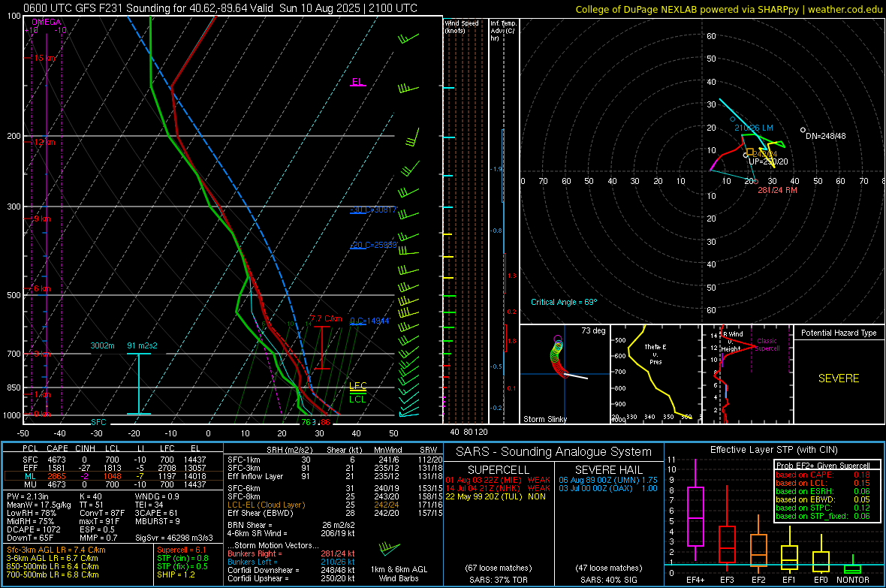Click the -30 C=30817' height label
886x588 pixels.
click(373, 210)
